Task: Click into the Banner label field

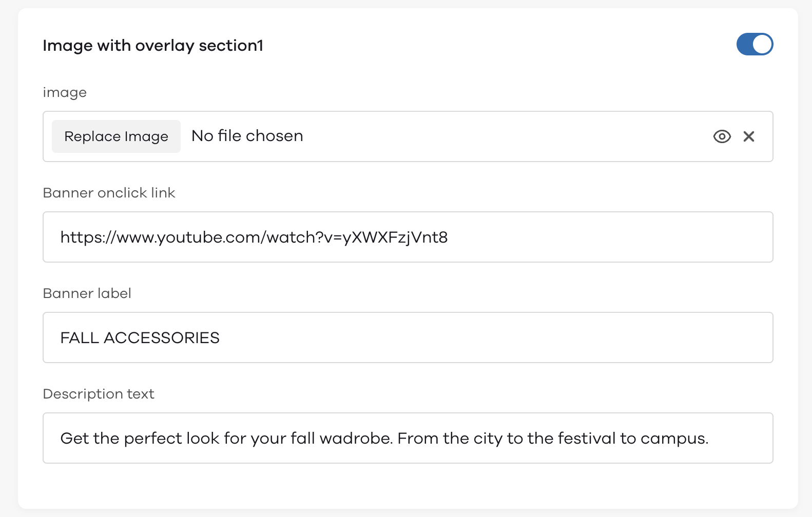Action: [408, 337]
